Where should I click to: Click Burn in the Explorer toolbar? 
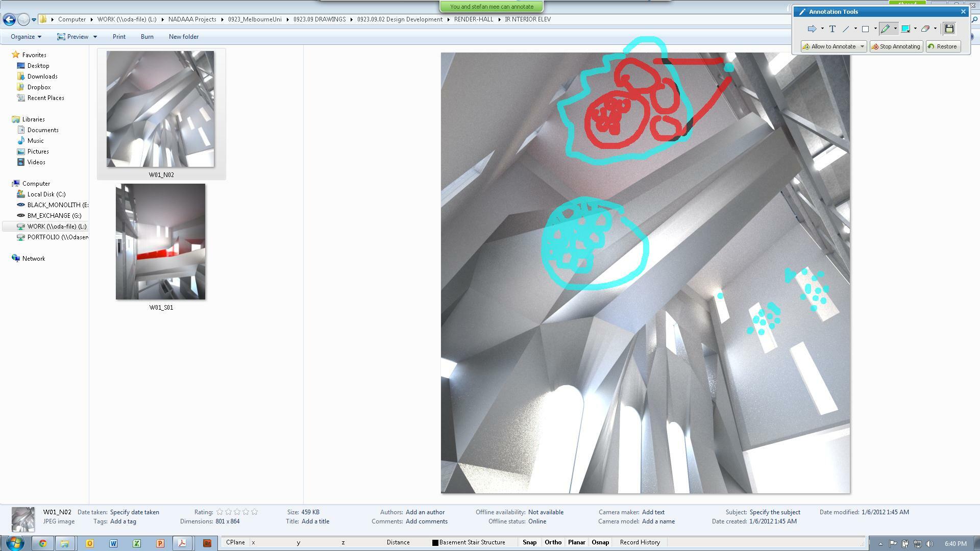[147, 37]
